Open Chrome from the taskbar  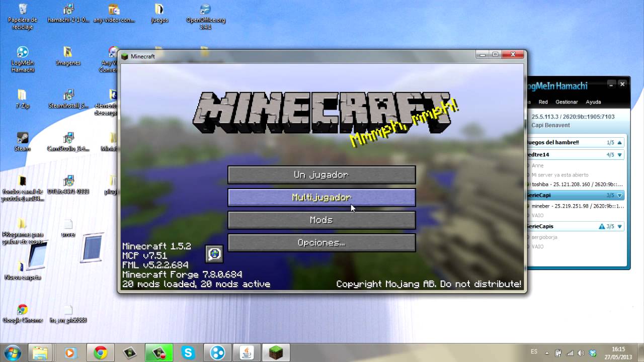[x=100, y=353]
